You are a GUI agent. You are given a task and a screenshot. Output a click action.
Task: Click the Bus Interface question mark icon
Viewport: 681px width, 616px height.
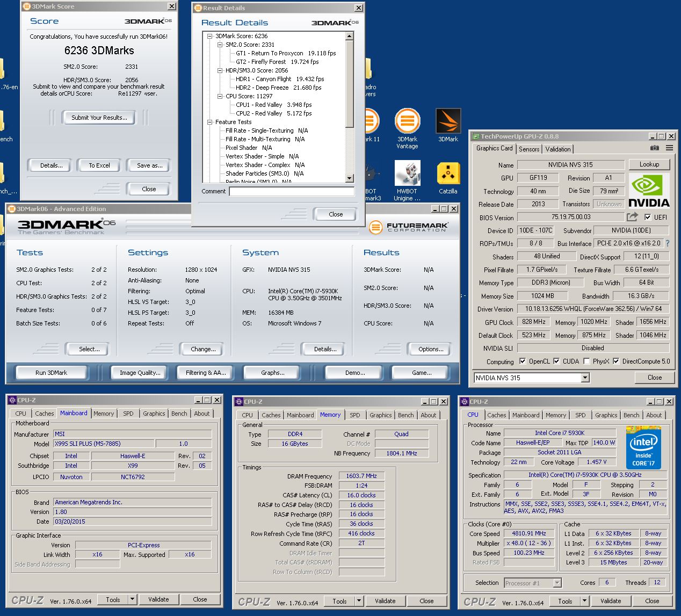[x=668, y=243]
